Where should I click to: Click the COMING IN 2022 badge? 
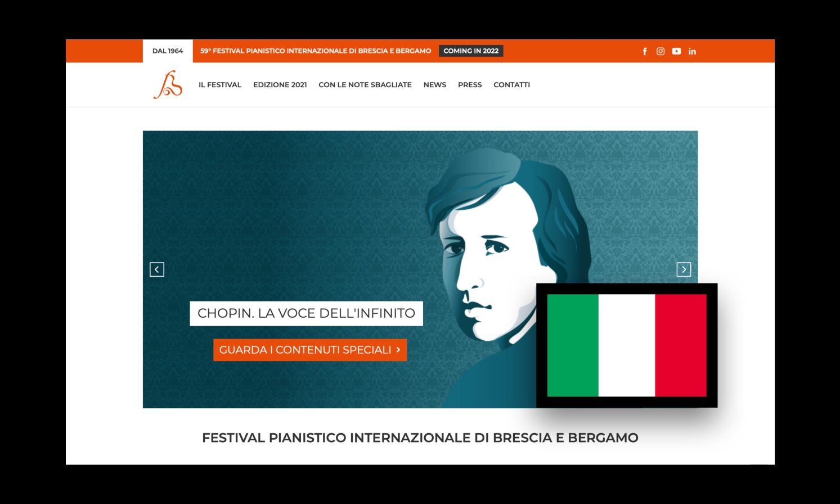click(x=471, y=51)
